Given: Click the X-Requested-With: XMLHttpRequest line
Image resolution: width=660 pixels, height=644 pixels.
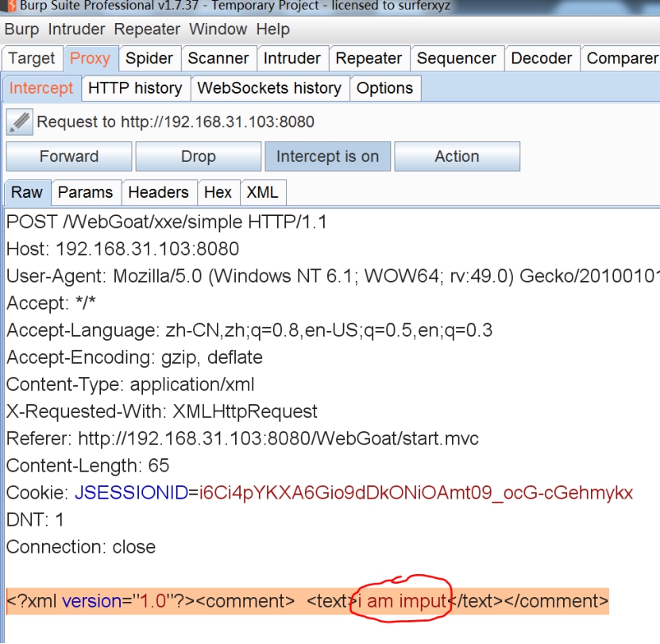Looking at the screenshot, I should (x=162, y=411).
